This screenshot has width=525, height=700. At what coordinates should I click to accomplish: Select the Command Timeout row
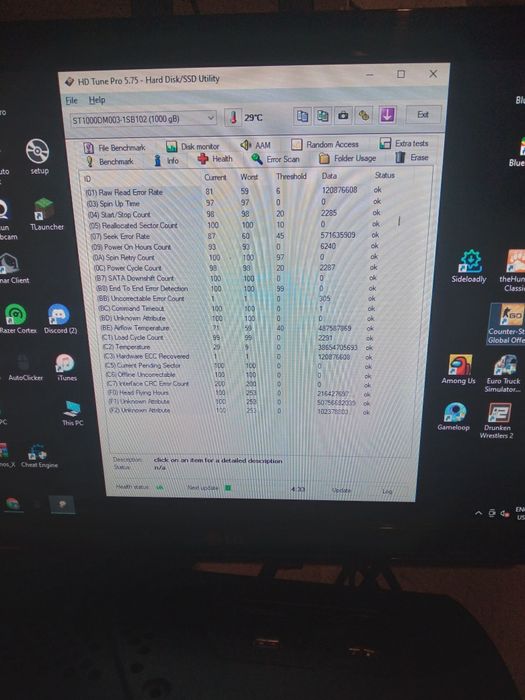point(237,308)
